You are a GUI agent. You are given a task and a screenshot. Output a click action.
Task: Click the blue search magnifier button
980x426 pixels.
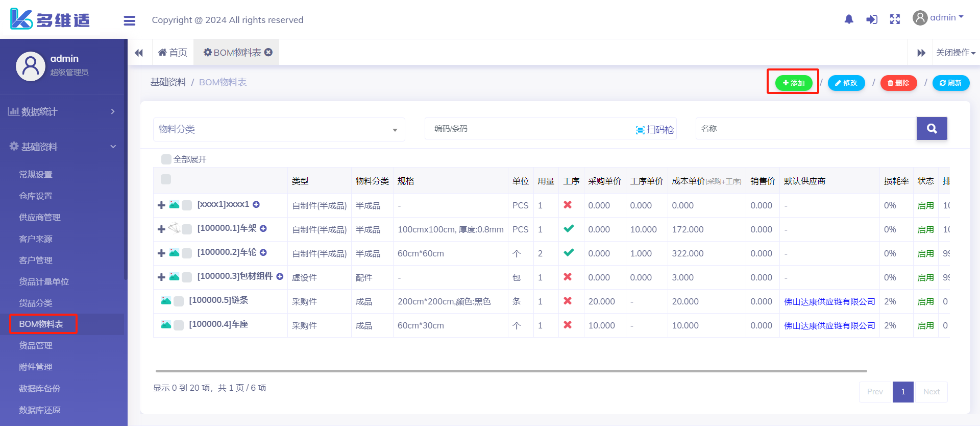(932, 129)
